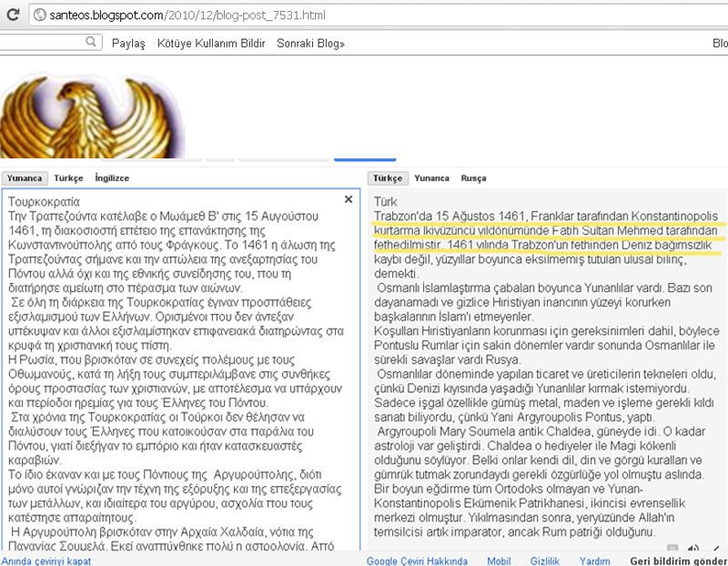The height and width of the screenshot is (566, 728).
Task: Choose Yunanca as target language
Action: pos(432,178)
